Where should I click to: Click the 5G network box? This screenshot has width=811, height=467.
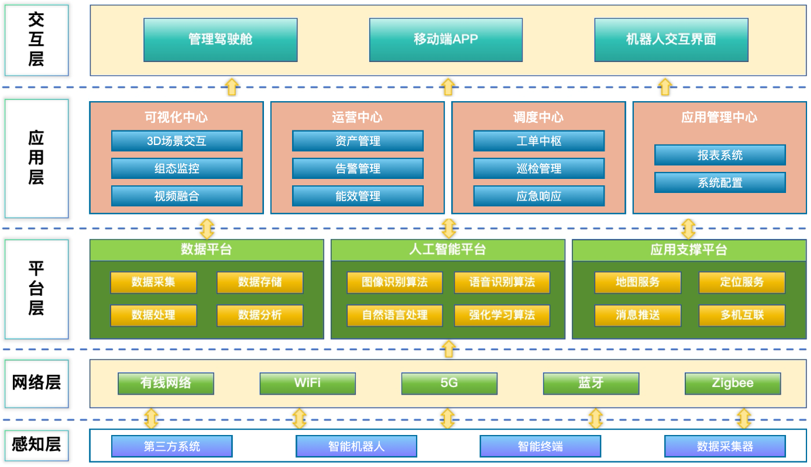tap(449, 382)
